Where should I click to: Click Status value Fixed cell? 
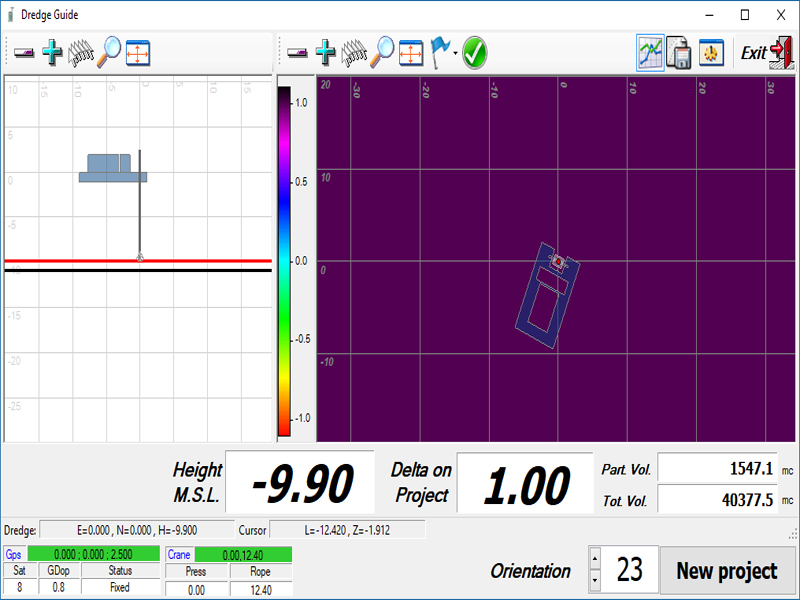120,587
